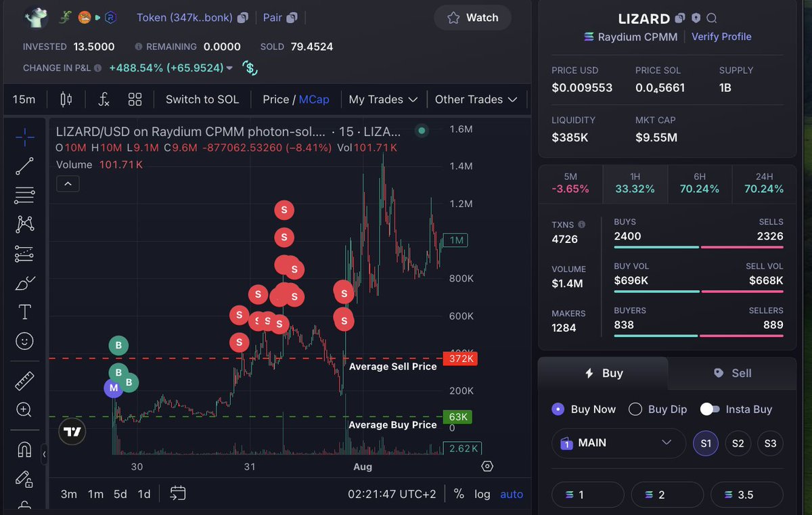This screenshot has height=515, width=812.
Task: Click the search icon next to LIZARD
Action: tap(712, 18)
